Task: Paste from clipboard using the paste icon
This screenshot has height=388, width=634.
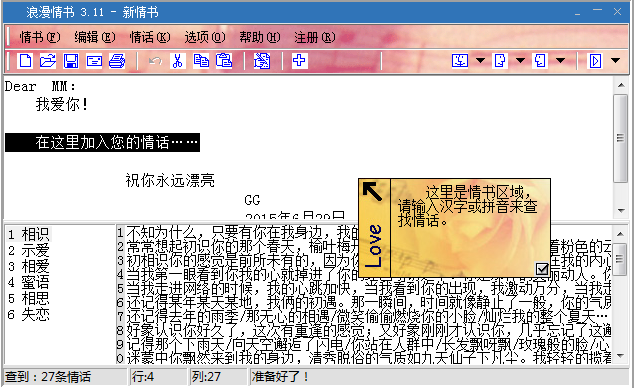Action: (224, 61)
